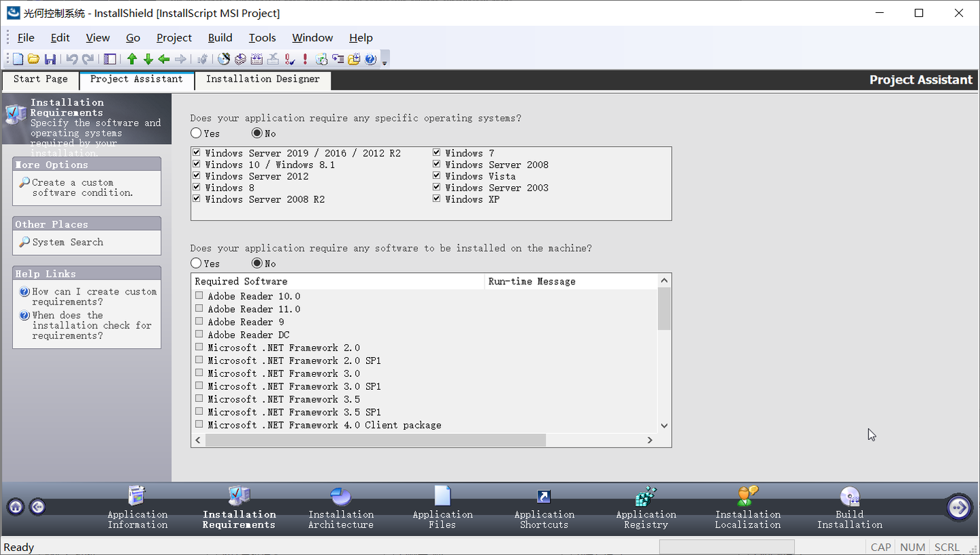980x555 pixels.
Task: Save the project with the floppy disk icon
Action: (x=50, y=59)
